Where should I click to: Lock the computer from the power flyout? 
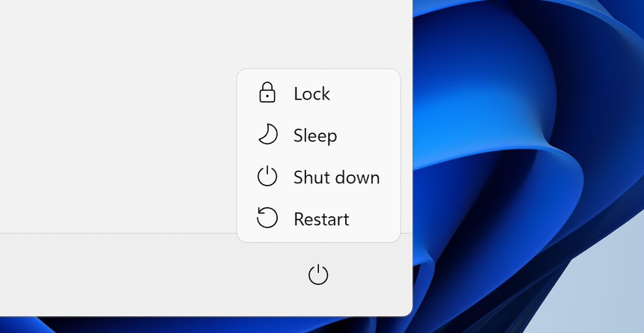pyautogui.click(x=312, y=94)
